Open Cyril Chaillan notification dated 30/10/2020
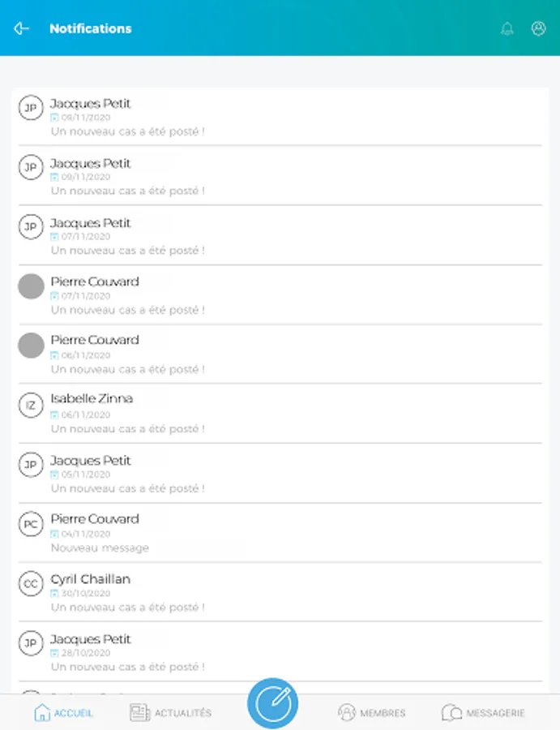Screen dimensions: 560x730 click(x=280, y=592)
